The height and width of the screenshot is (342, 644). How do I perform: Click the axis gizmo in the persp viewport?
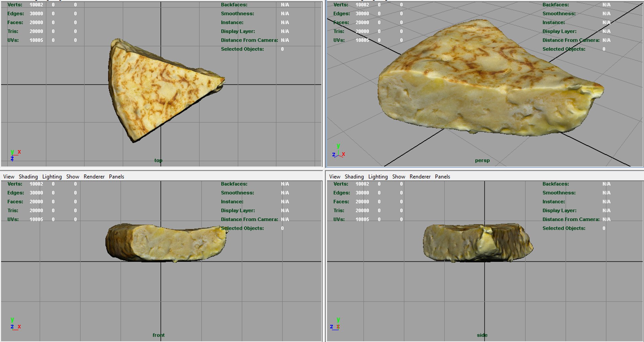pyautogui.click(x=338, y=151)
